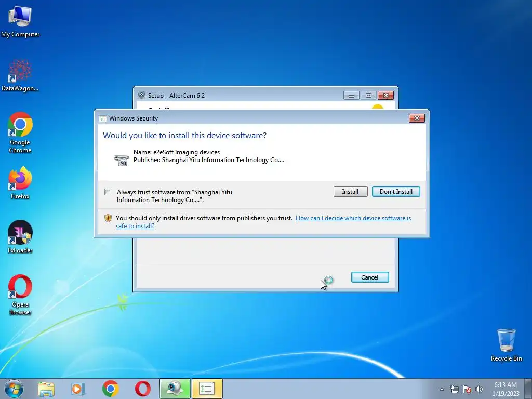Open volume speaker tray icon
Image resolution: width=532 pixels, height=399 pixels.
[x=479, y=389]
